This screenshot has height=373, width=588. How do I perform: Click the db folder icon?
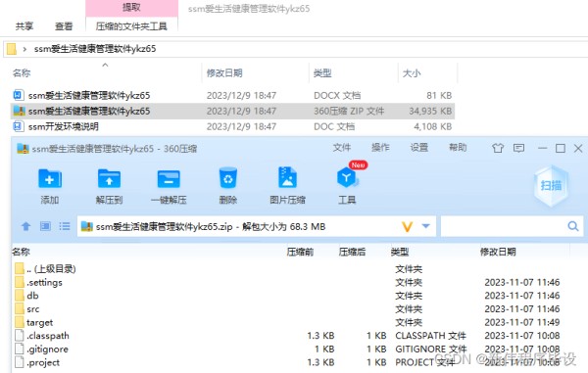(20, 296)
